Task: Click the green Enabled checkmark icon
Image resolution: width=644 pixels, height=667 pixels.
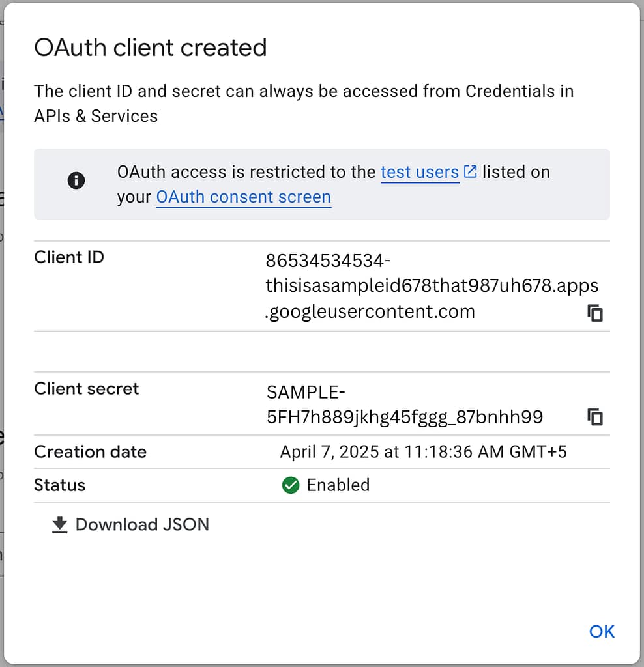Action: pos(291,485)
